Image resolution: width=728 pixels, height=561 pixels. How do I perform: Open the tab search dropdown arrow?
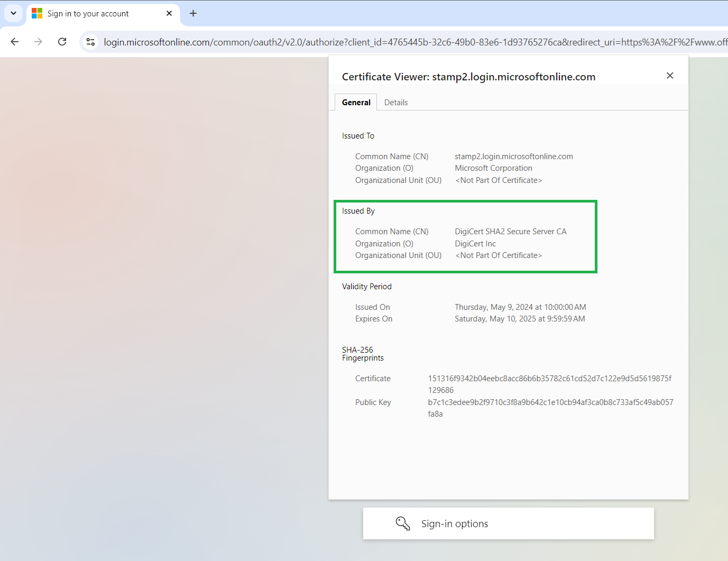tap(13, 13)
